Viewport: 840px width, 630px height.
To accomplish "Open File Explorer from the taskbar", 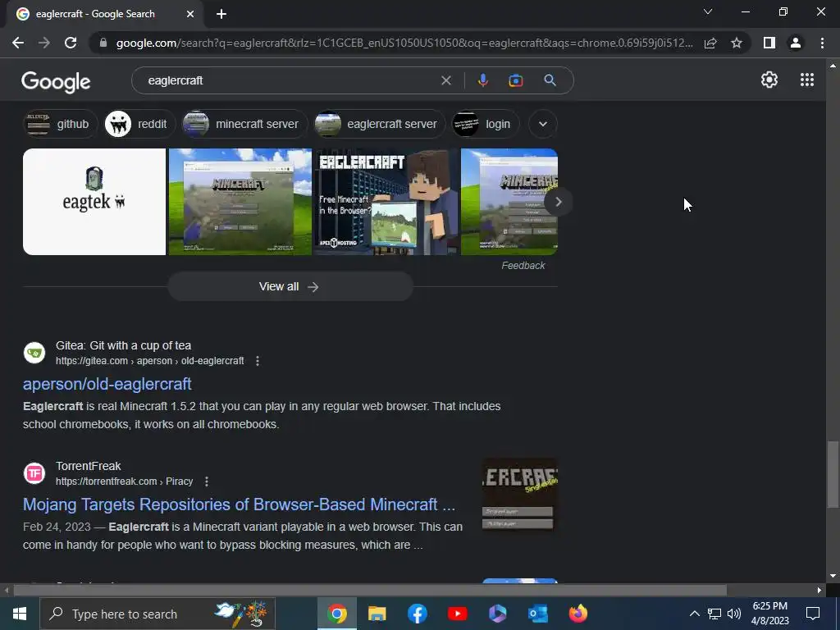I will pos(377,614).
